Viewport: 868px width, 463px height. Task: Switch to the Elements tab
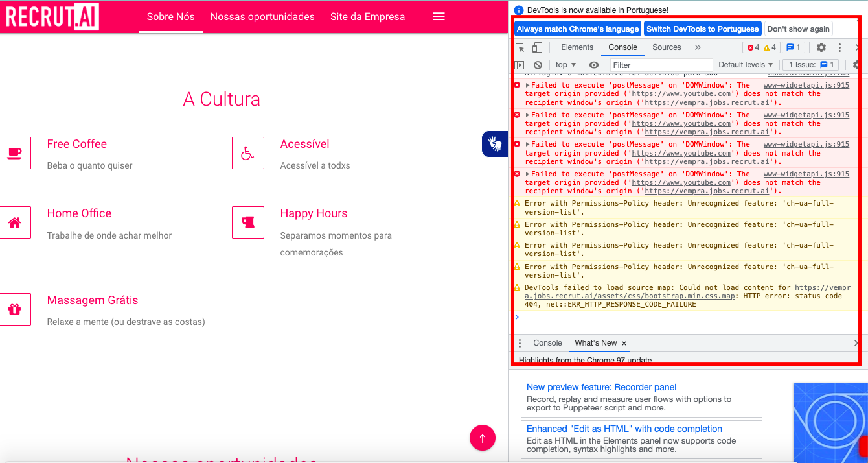(x=577, y=47)
